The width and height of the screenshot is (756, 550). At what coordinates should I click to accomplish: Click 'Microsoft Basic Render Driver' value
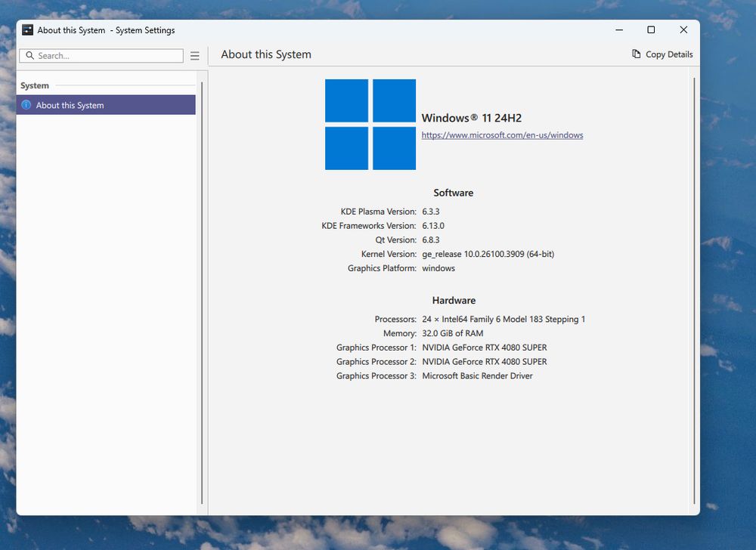coord(477,376)
